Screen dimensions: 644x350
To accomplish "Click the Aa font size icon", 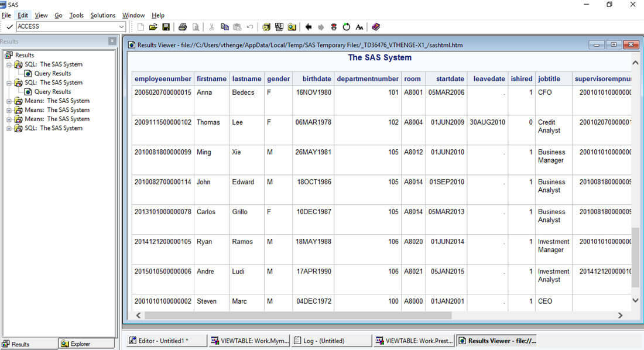I will coord(359,27).
